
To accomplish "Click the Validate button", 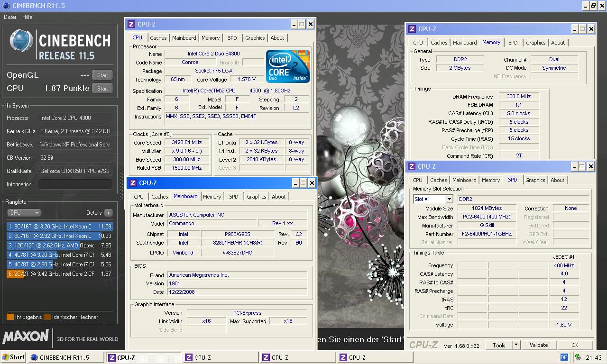I will click(539, 345).
